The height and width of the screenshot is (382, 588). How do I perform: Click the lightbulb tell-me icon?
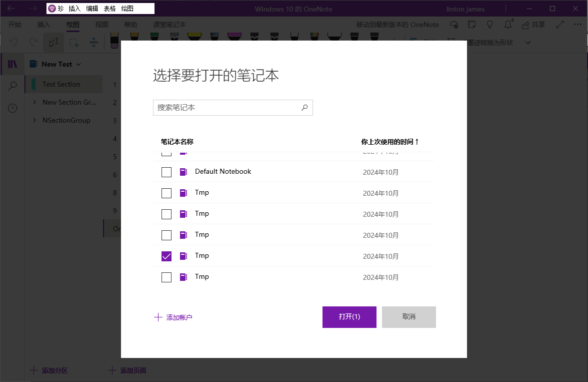pyautogui.click(x=490, y=25)
